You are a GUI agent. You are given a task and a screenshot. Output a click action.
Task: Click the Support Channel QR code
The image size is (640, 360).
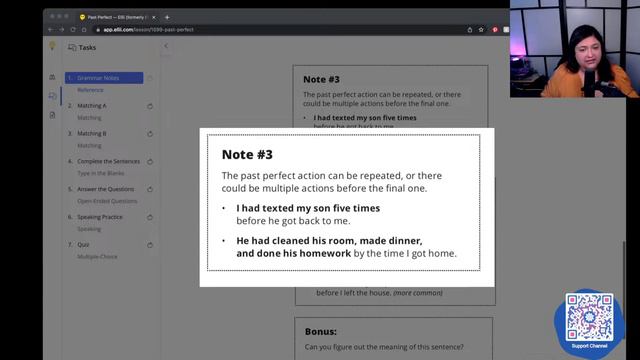589,317
